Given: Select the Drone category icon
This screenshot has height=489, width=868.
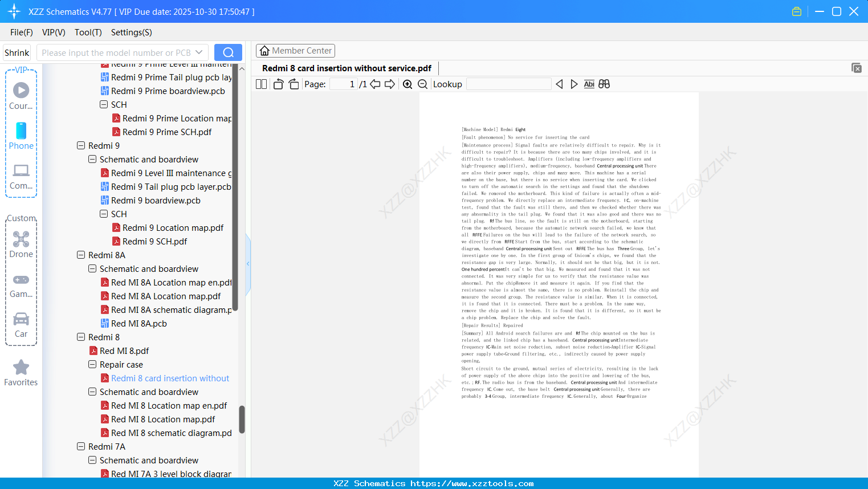Looking at the screenshot, I should click(21, 244).
